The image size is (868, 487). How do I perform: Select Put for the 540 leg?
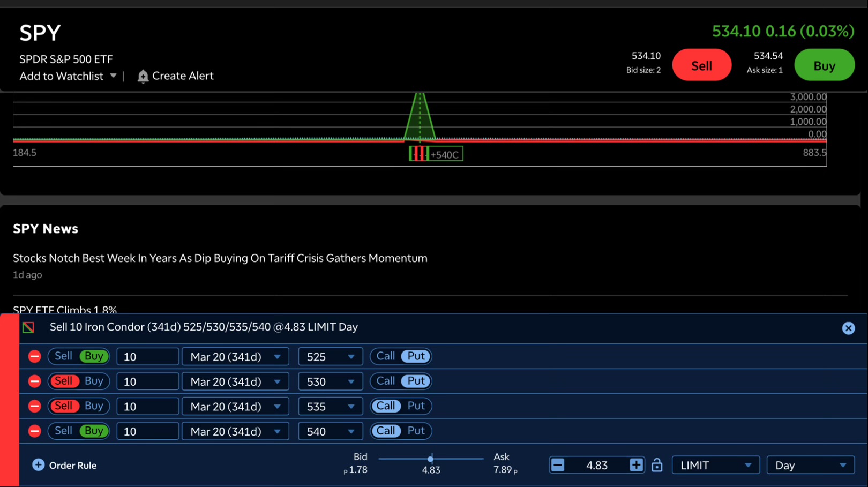(416, 431)
